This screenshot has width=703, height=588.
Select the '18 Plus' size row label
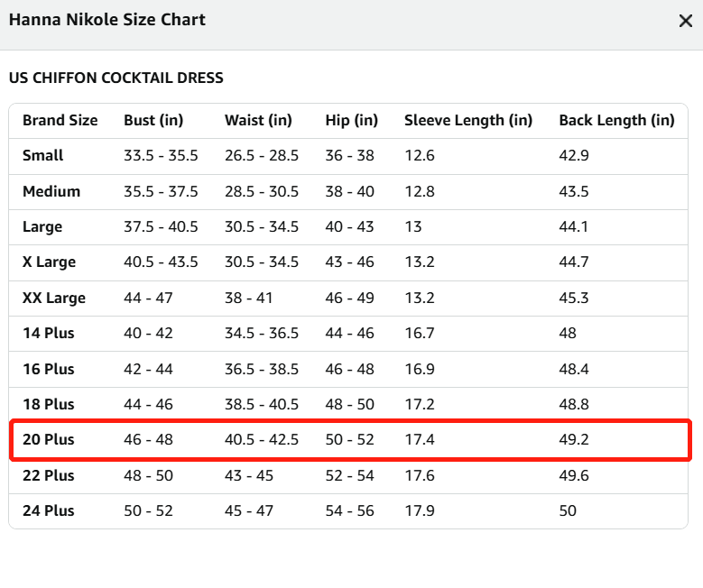pyautogui.click(x=49, y=404)
